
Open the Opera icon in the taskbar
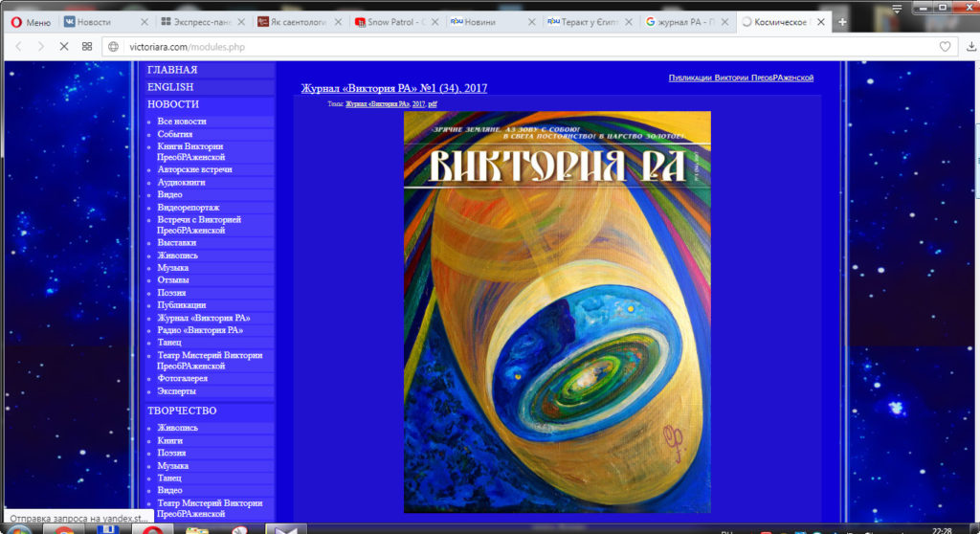(x=152, y=530)
